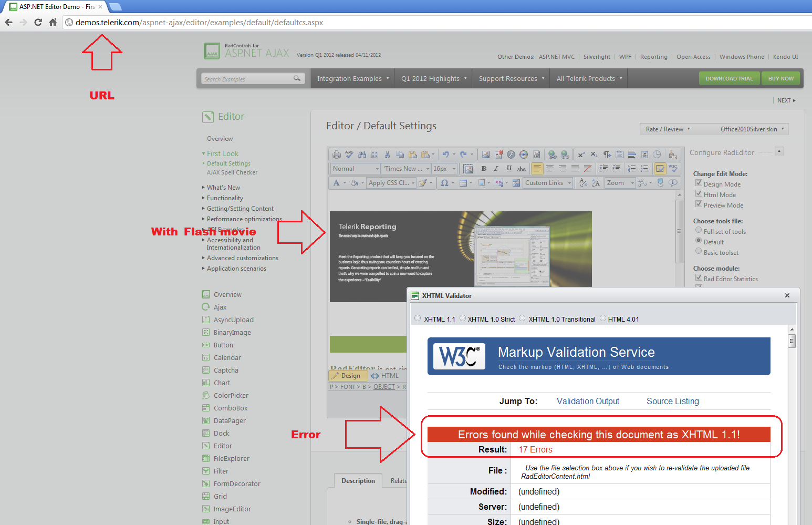Open the ColorPicker control in sidebar

231,396
